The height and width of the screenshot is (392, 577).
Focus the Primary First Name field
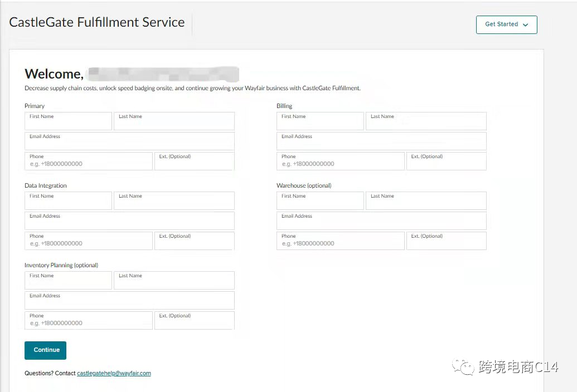[x=68, y=121]
